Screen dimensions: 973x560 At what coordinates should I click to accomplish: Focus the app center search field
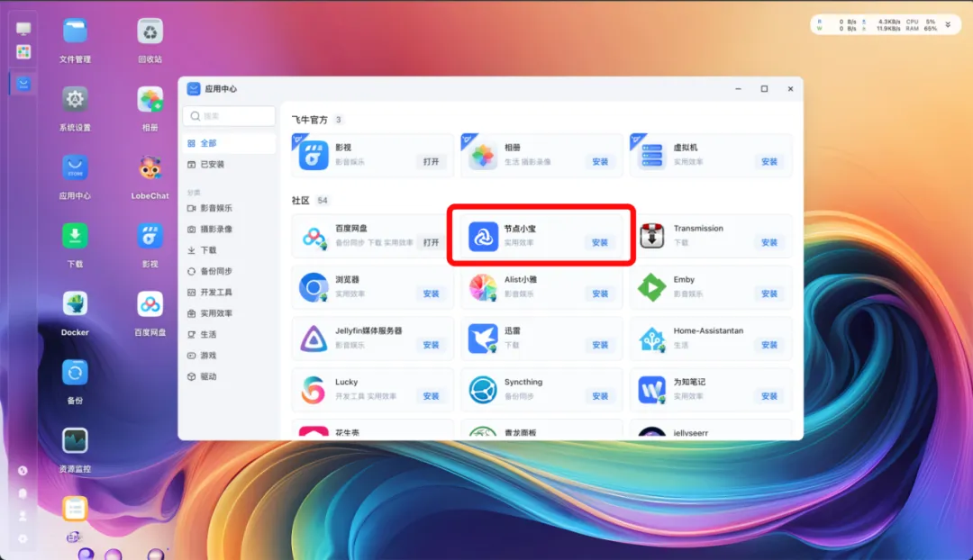pos(230,116)
